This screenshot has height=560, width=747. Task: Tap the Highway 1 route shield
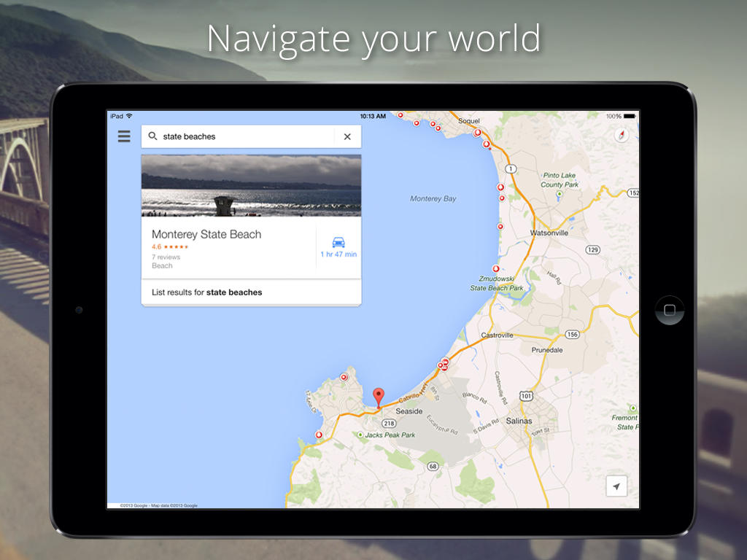(511, 168)
